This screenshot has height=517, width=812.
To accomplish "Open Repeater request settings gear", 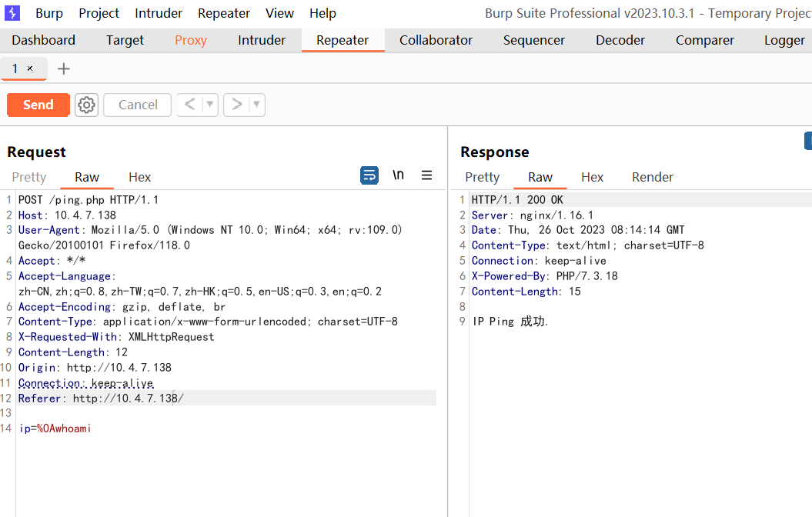I will 86,105.
